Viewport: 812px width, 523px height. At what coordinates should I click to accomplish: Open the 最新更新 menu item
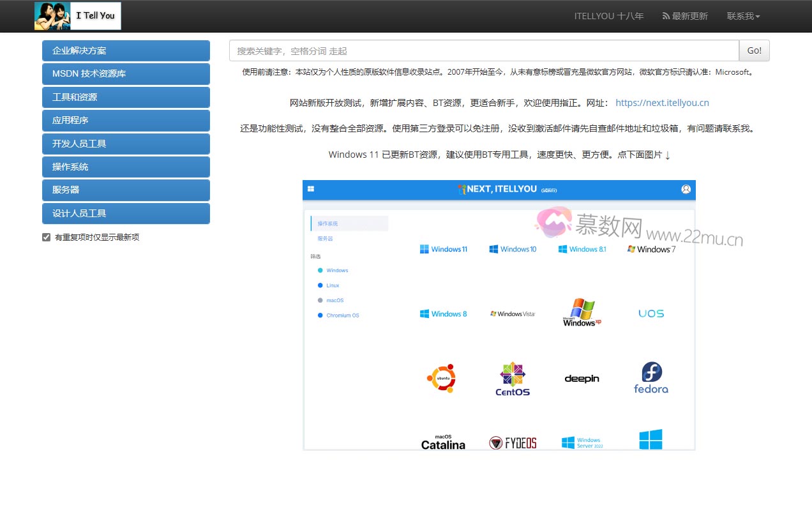pyautogui.click(x=685, y=16)
